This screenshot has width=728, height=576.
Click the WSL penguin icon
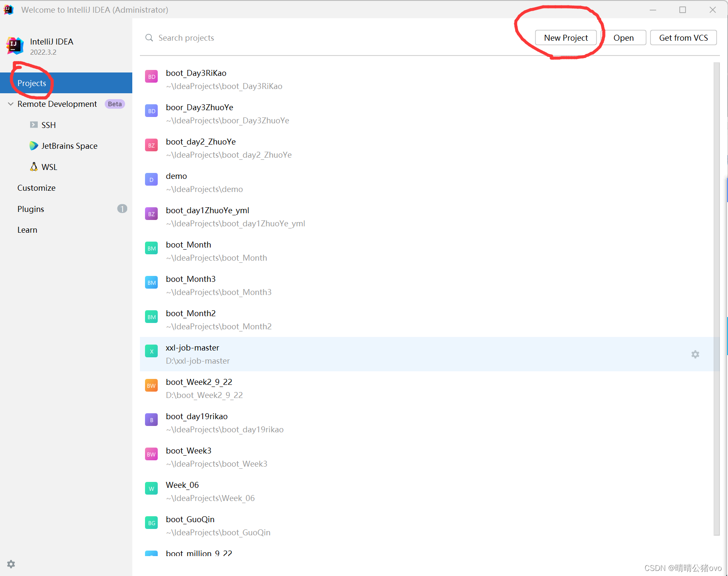[34, 167]
